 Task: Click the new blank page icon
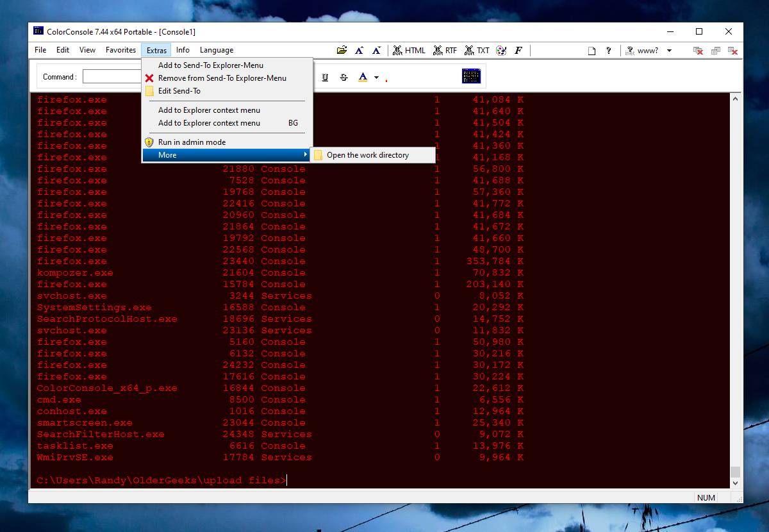coord(592,50)
